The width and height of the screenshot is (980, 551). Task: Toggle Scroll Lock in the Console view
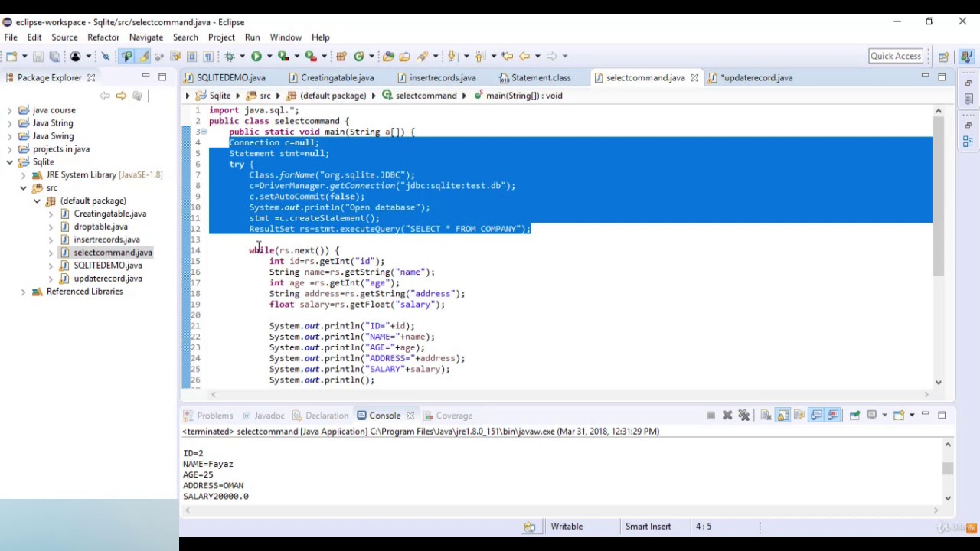coord(782,415)
